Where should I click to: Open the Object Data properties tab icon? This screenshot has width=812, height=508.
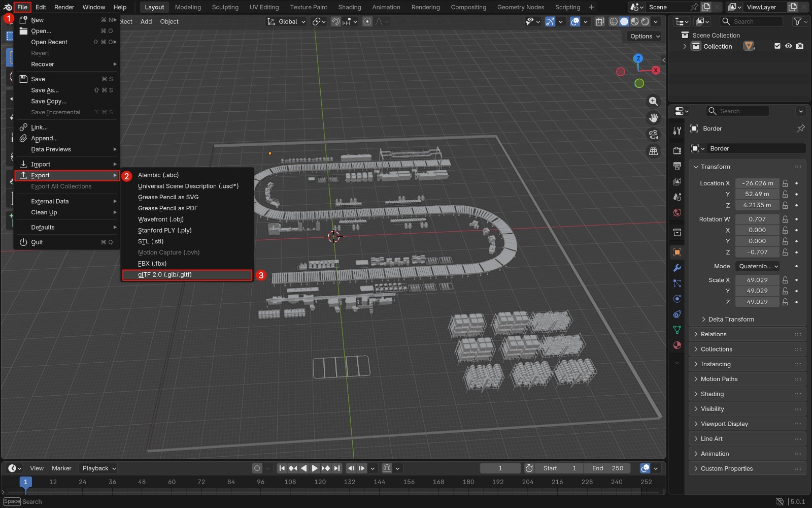[677, 330]
